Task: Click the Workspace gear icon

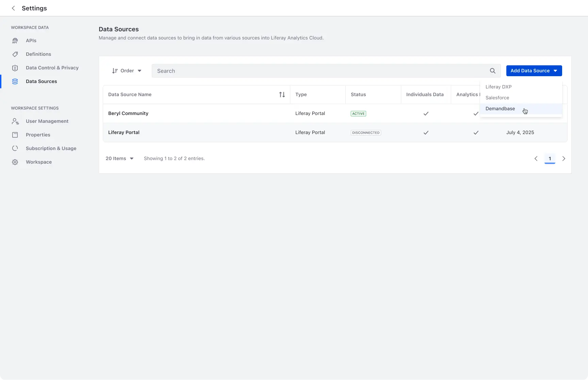Action: [15, 162]
